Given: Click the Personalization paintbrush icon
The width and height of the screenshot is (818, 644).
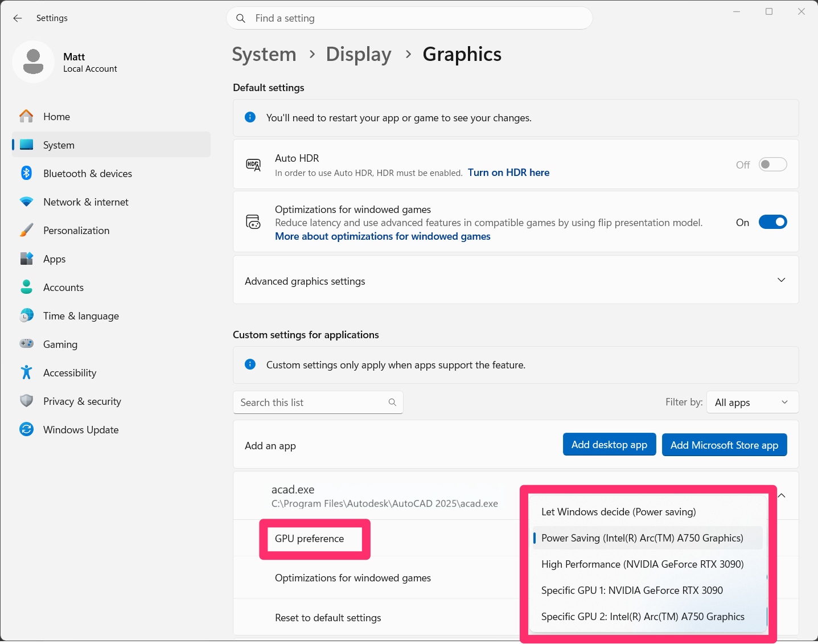Looking at the screenshot, I should [x=26, y=230].
